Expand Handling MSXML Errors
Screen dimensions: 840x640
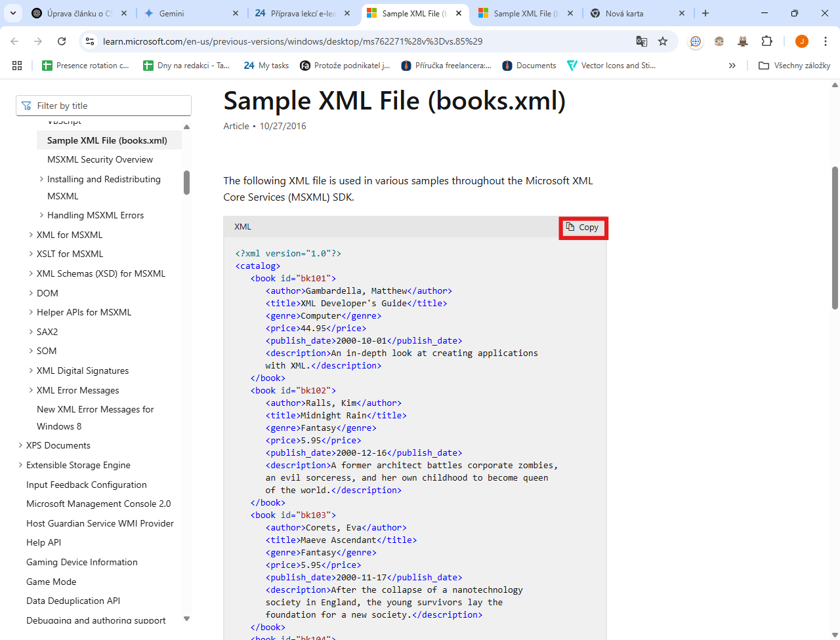[x=41, y=215]
